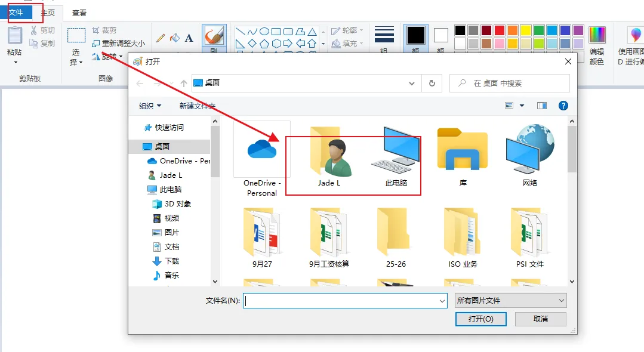Open the blue Help question mark icon
This screenshot has width=644, height=352.
(563, 106)
